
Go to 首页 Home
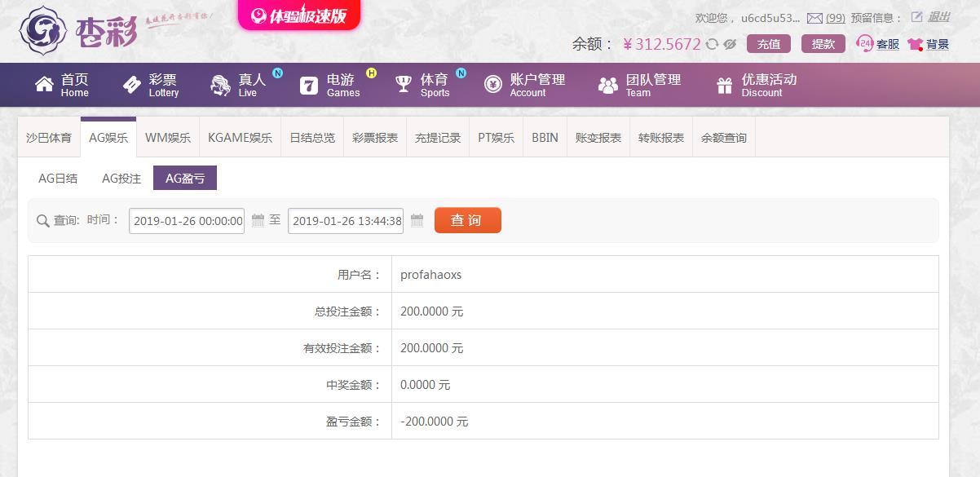pos(62,85)
